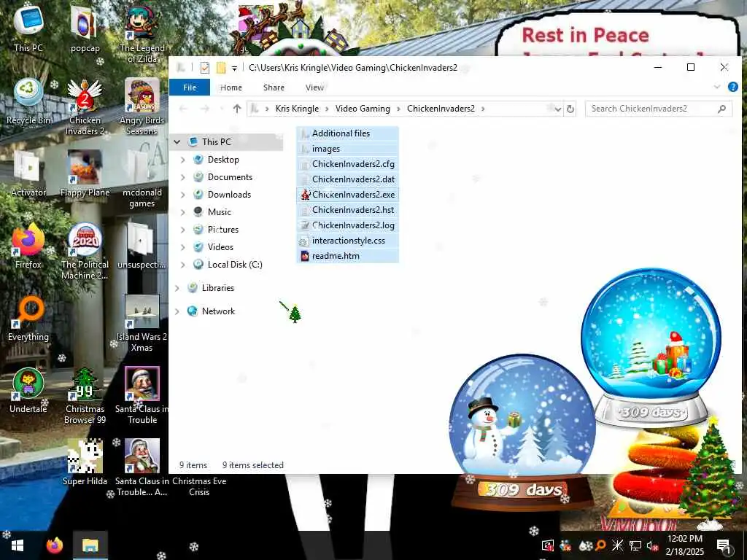
Task: Select ChickenInvaders2.log file
Action: 347,225
